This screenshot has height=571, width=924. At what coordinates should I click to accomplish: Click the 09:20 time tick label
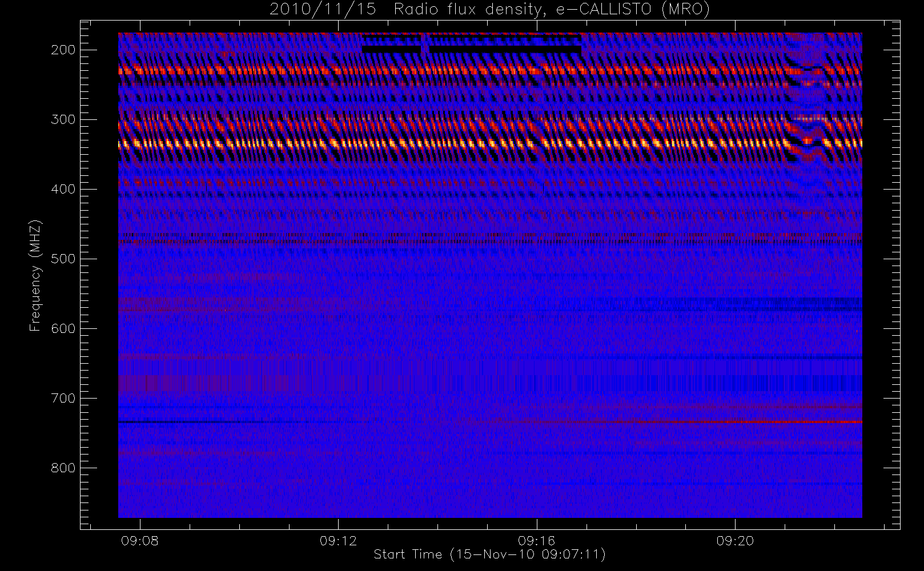point(736,541)
